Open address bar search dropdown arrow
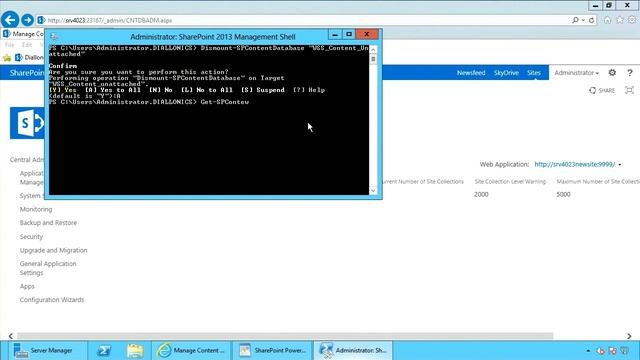This screenshot has width=640, height=360. click(x=583, y=20)
